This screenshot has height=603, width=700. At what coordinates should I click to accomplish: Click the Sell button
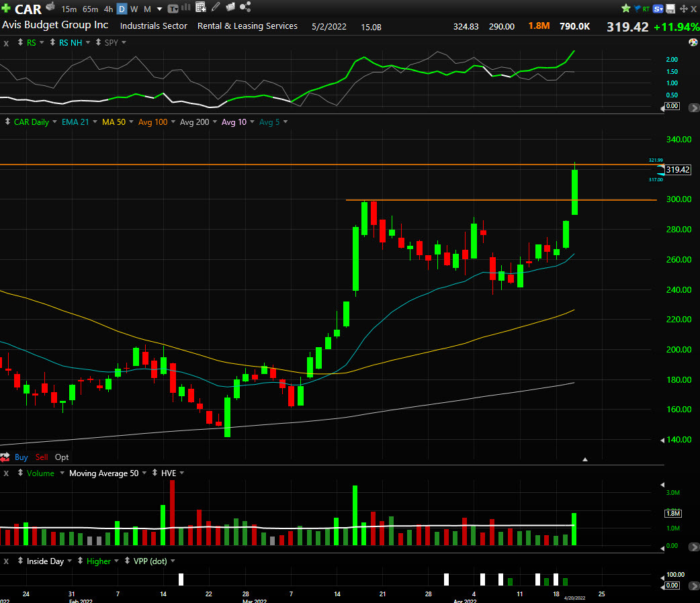[42, 457]
